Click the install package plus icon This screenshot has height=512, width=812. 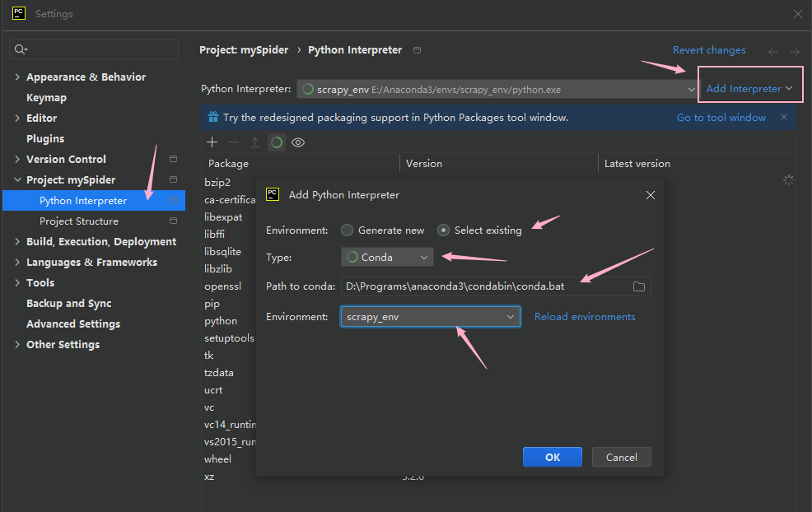coord(212,142)
